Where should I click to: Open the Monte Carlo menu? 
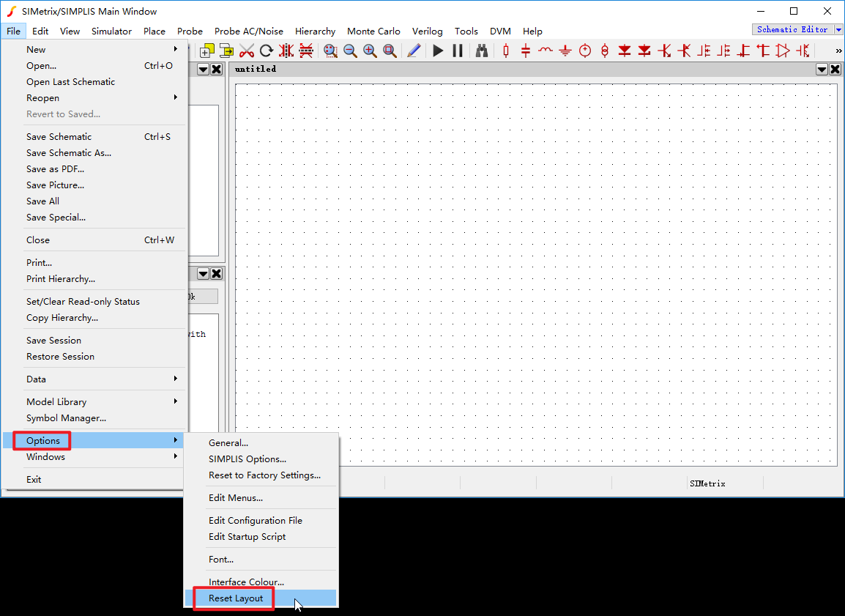(x=373, y=31)
